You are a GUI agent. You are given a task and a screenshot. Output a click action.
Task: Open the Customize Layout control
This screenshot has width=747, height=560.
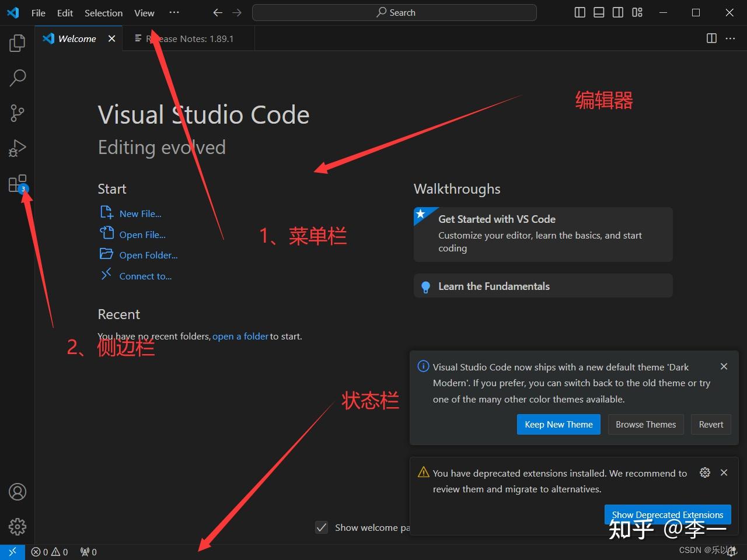[637, 12]
